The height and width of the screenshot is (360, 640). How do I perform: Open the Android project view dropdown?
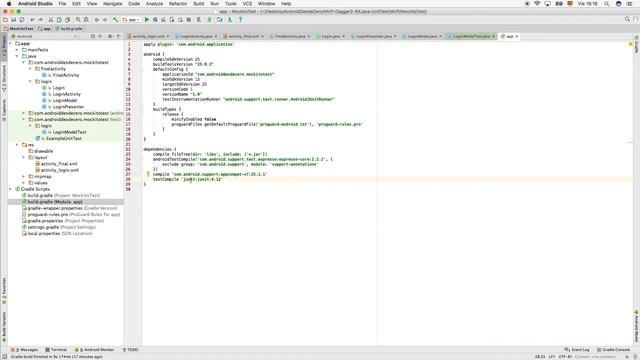pos(44,36)
